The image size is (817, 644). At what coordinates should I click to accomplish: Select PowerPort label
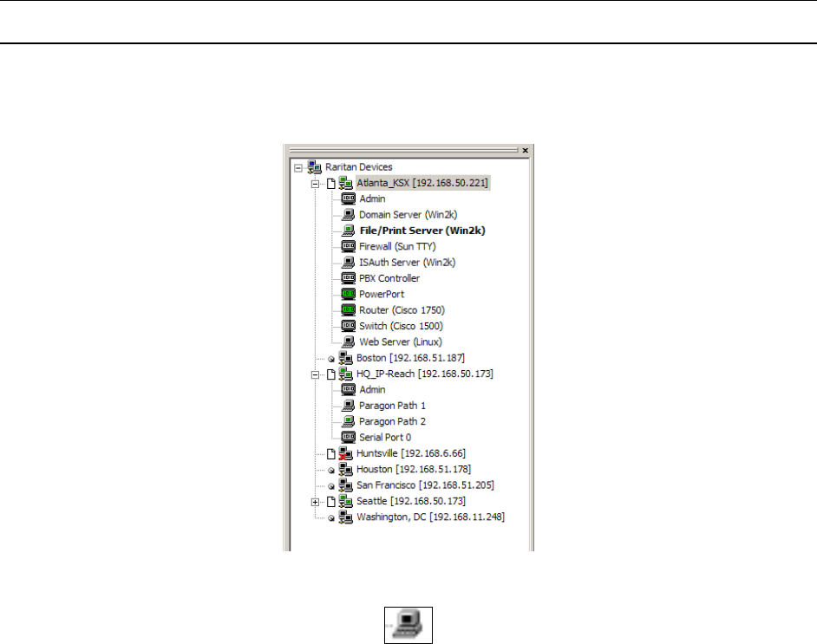382,294
